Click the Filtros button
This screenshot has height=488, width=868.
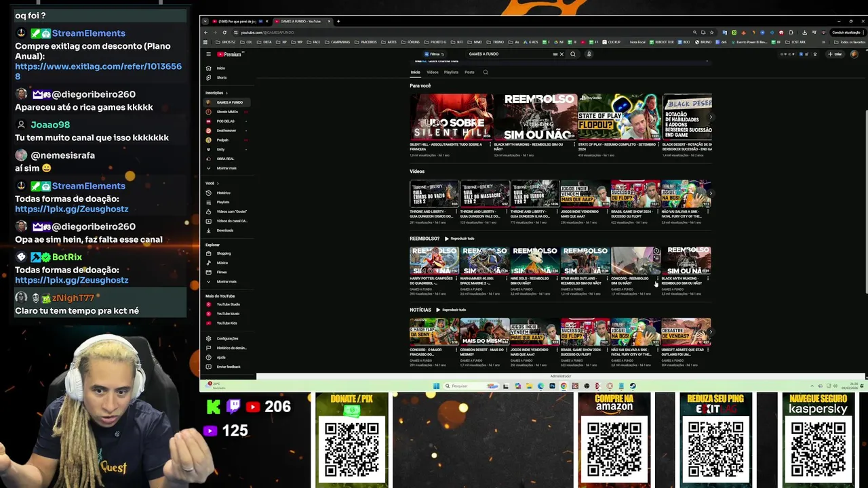(x=434, y=54)
